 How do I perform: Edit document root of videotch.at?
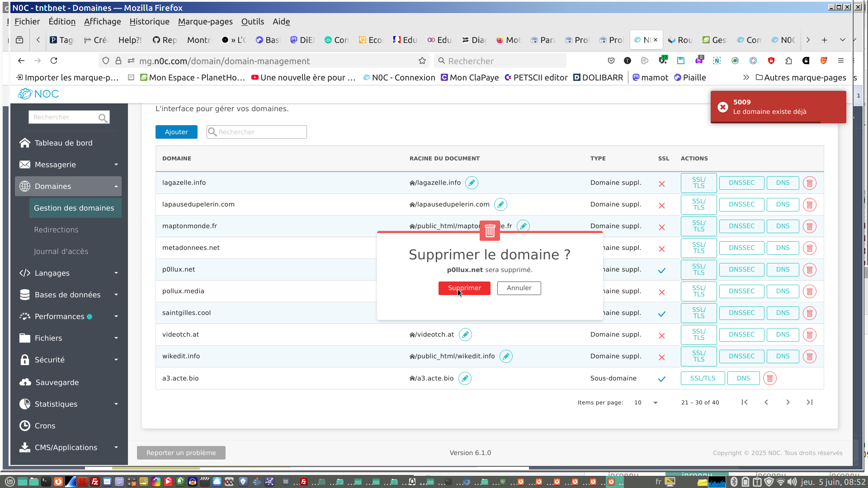(x=465, y=335)
